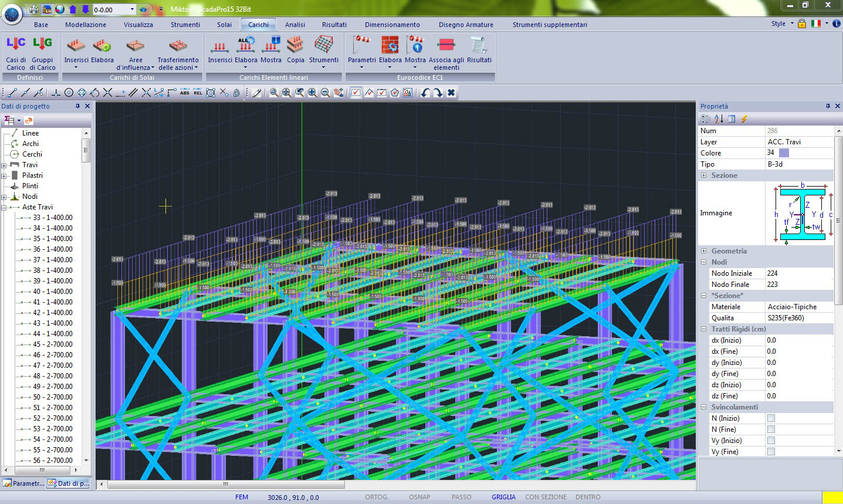Click the Colore 34 color swatch
Screen dimensions: 843x504
click(x=784, y=153)
